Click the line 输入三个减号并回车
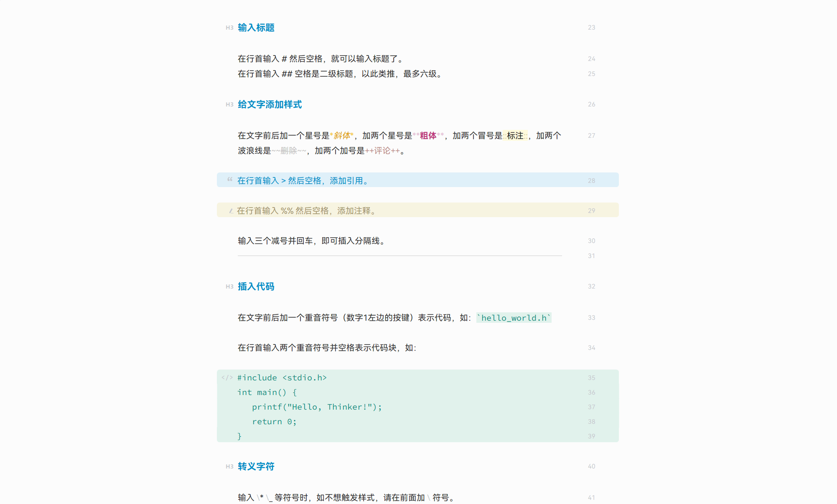837x504 pixels. 313,241
